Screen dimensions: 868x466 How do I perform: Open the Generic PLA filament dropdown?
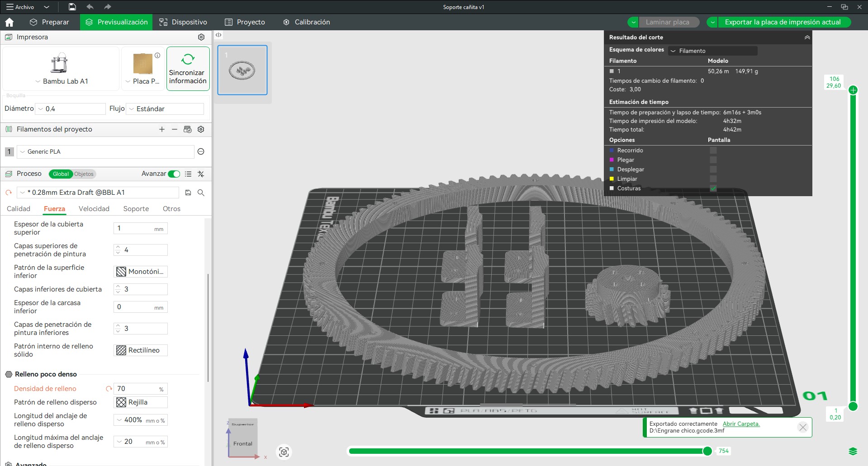(x=105, y=152)
